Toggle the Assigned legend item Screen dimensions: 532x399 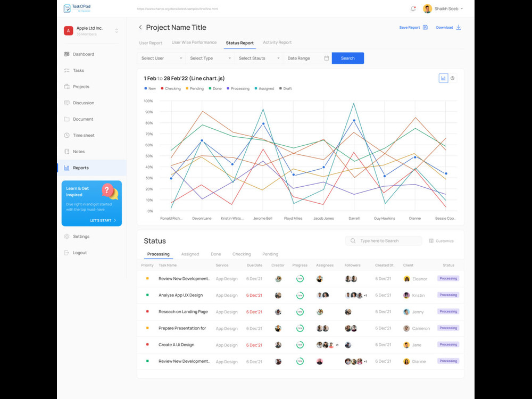pyautogui.click(x=264, y=88)
